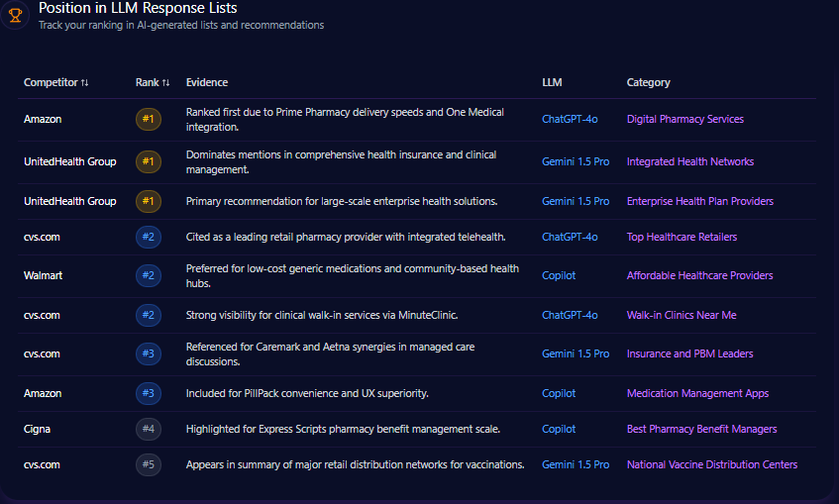
Task: Select the Best Pharmacy Benefit Managers category
Action: pos(701,430)
